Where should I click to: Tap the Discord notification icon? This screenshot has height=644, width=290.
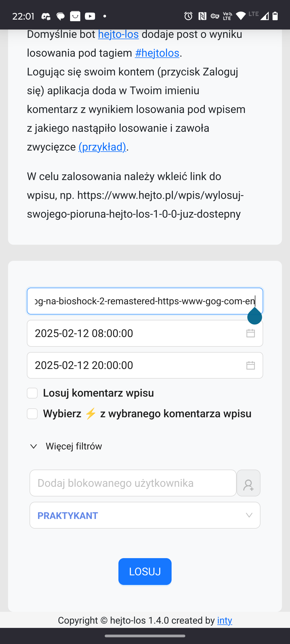pos(46,17)
